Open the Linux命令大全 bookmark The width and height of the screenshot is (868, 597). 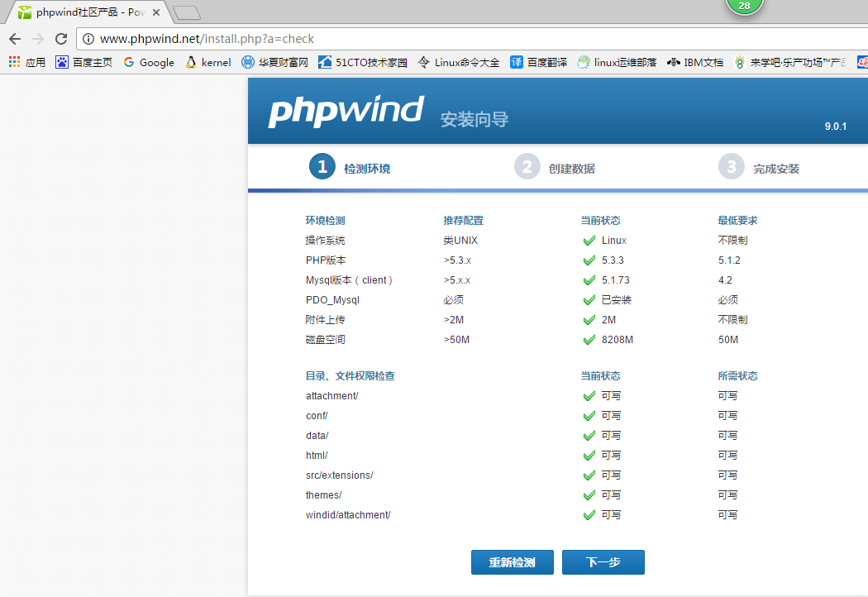click(458, 62)
